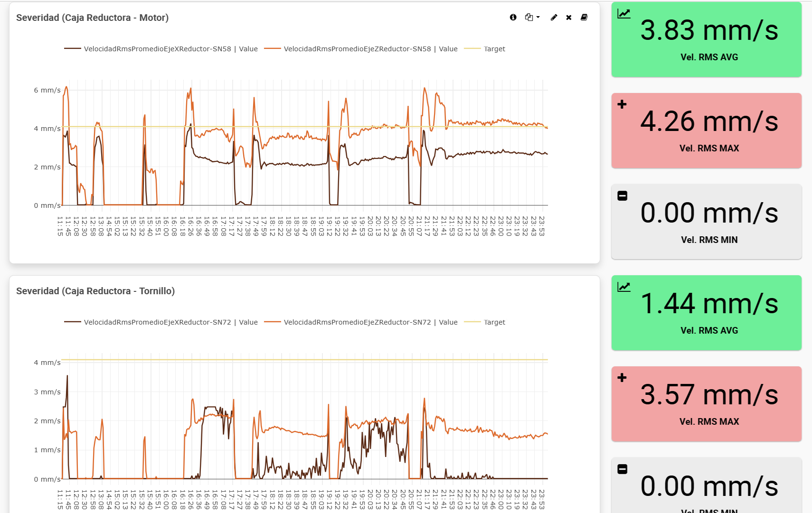Click the minus icon on the Tornillo RMS MIN card

[x=622, y=469]
